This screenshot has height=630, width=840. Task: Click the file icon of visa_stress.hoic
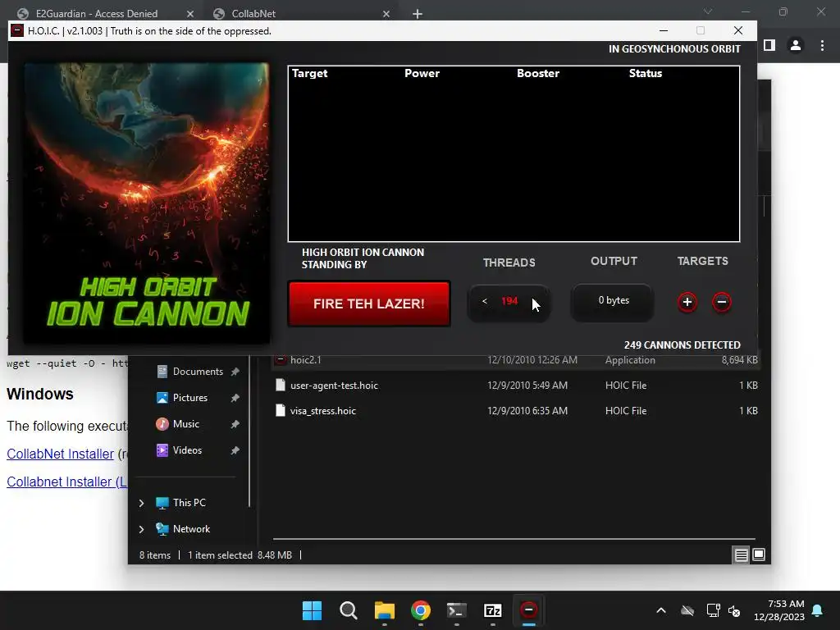point(281,411)
